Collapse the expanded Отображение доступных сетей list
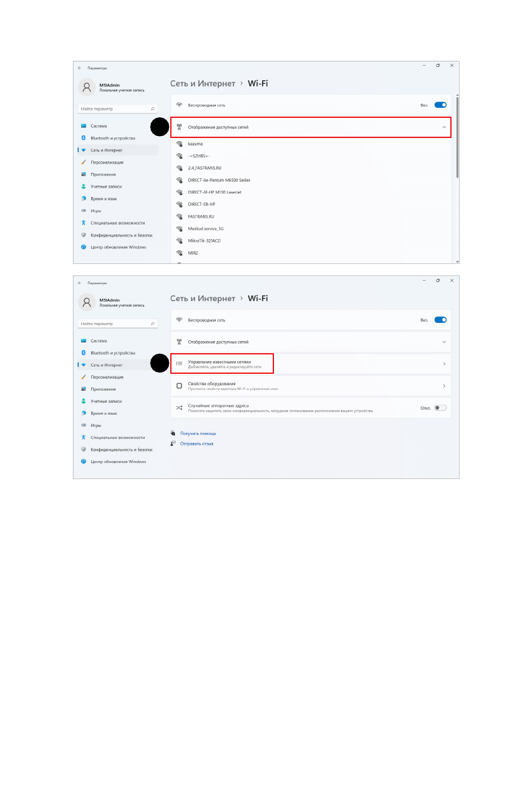This screenshot has width=532, height=798. point(444,127)
